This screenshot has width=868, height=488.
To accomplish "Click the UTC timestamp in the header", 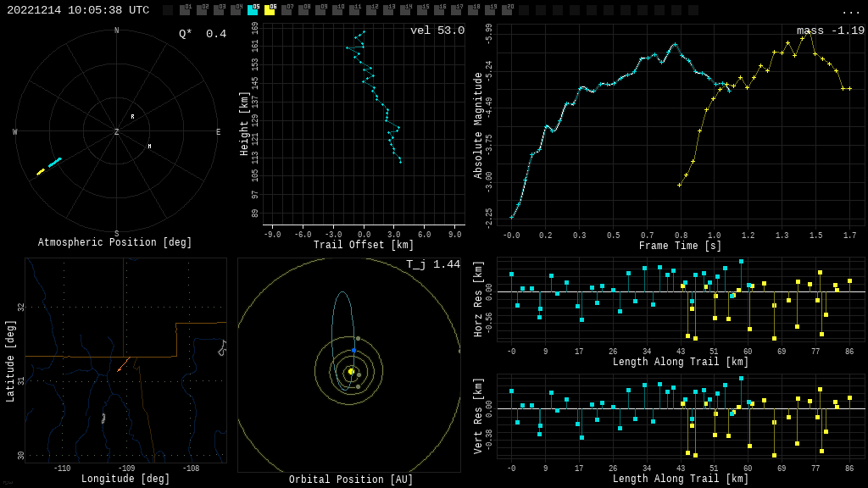I will [78, 11].
